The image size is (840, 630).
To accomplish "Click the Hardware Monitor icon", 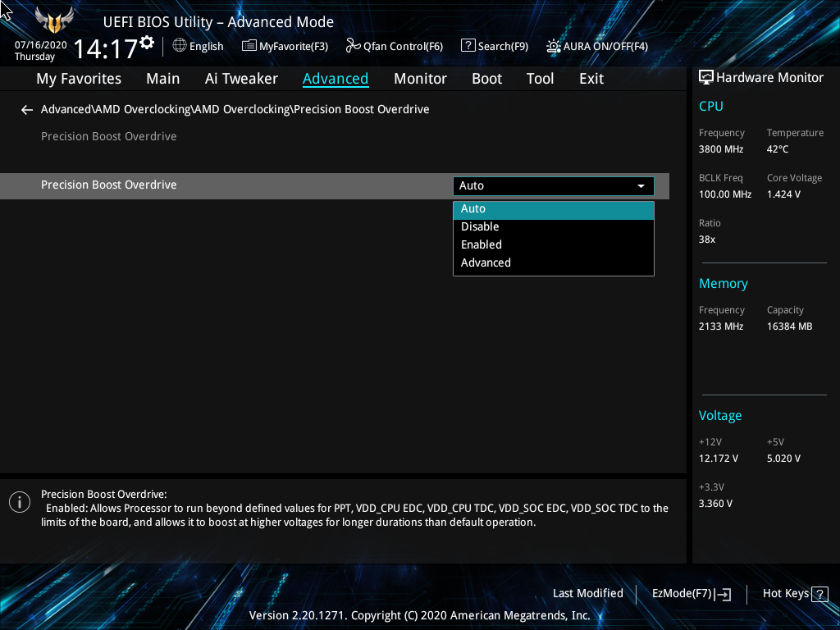I will pos(706,78).
